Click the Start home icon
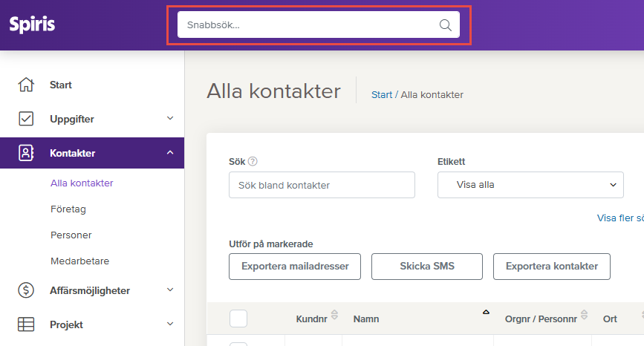 [x=26, y=85]
